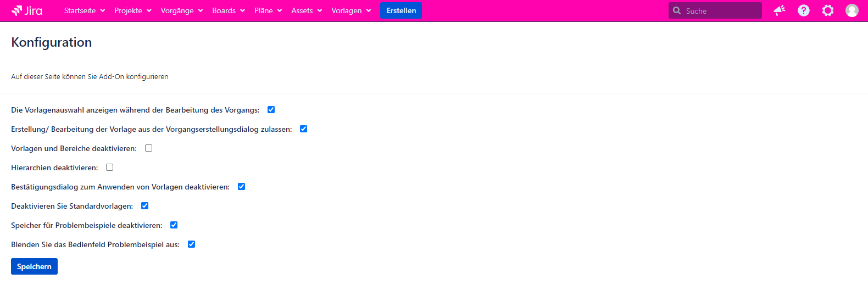Click the Jira logo in header
Screen dimensions: 868x290
(27, 10)
